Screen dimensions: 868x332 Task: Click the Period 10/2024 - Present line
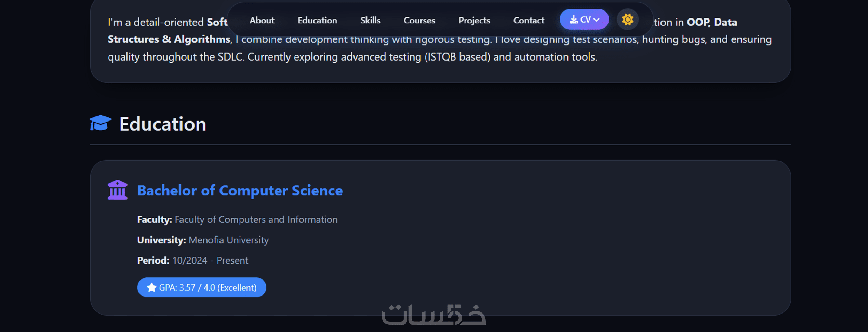[192, 260]
